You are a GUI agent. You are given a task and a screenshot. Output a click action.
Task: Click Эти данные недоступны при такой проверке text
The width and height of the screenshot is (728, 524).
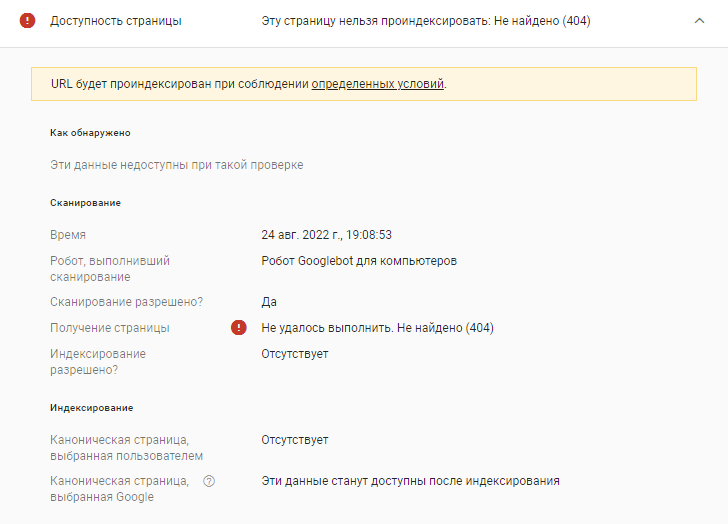pos(176,165)
